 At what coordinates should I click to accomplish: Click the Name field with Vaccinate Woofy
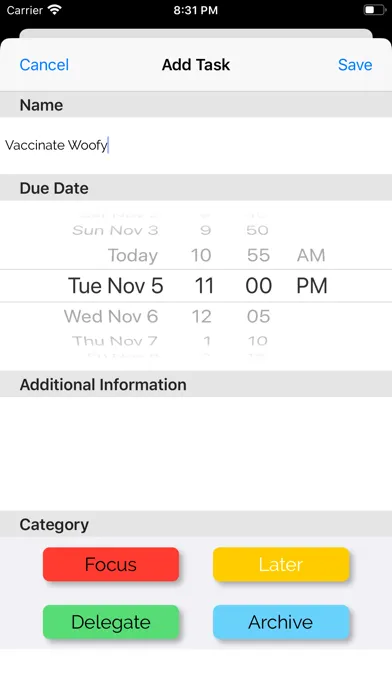(196, 146)
